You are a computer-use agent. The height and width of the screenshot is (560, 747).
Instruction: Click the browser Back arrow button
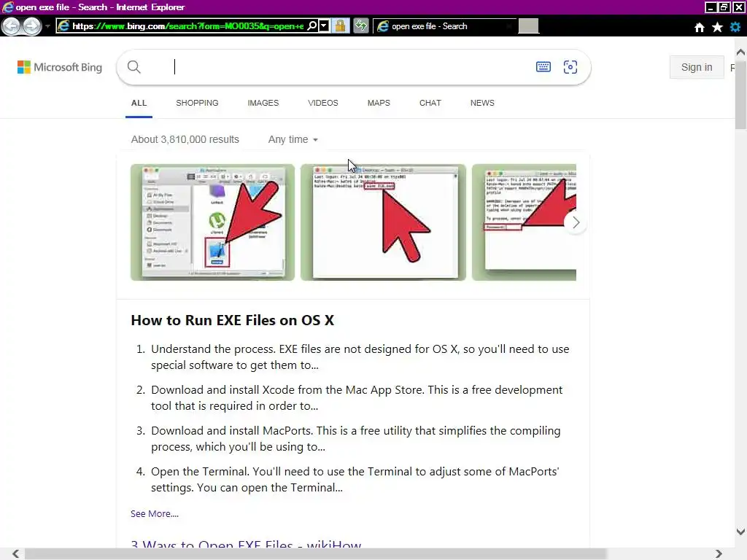tap(12, 26)
